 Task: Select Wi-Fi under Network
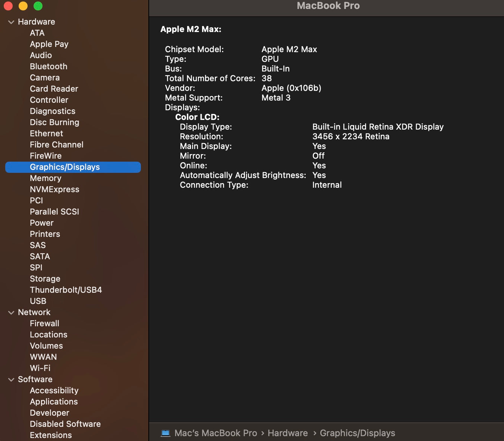(x=40, y=368)
